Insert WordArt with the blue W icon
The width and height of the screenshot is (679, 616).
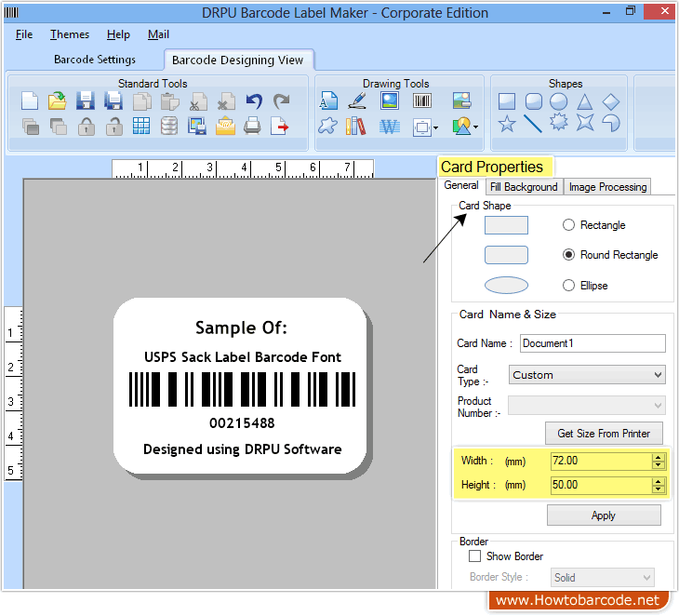tap(390, 127)
